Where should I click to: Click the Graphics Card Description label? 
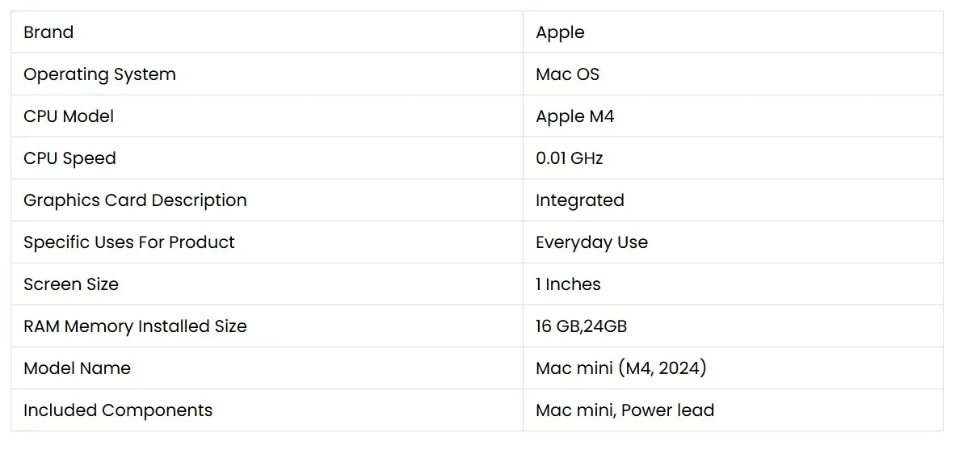pos(135,200)
